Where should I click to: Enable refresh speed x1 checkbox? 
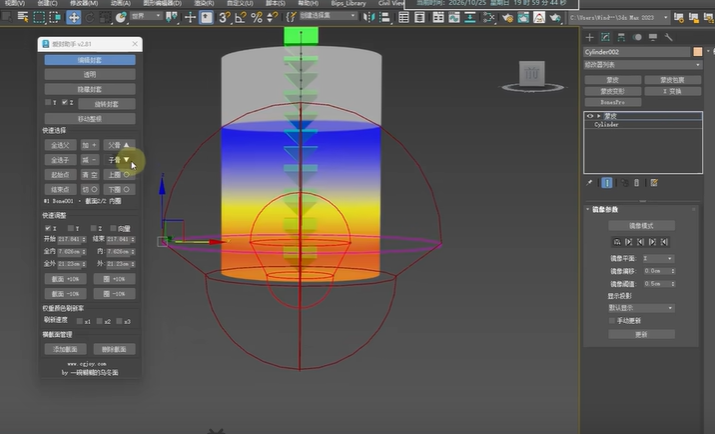[x=80, y=321]
